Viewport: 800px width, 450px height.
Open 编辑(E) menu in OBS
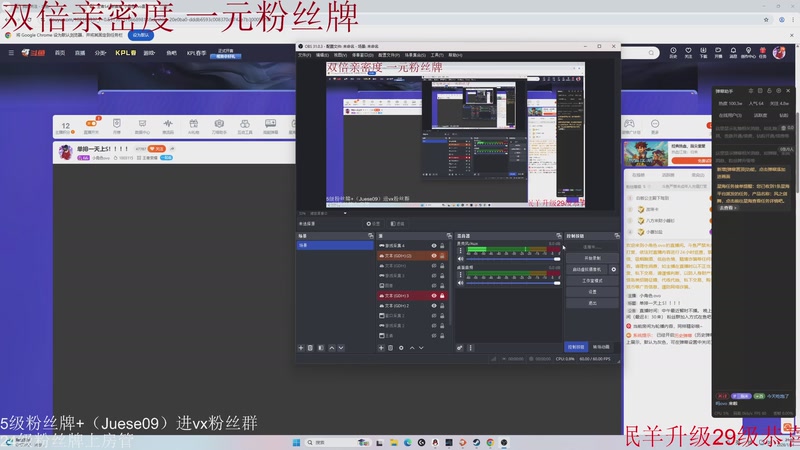(322, 55)
